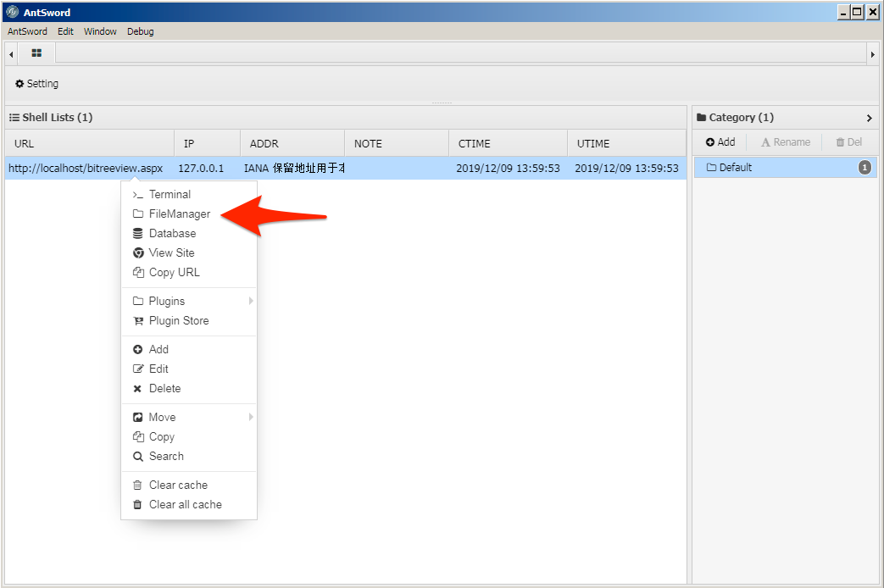Click the tab bar right scroll arrow
The width and height of the screenshot is (884, 588).
coord(873,54)
